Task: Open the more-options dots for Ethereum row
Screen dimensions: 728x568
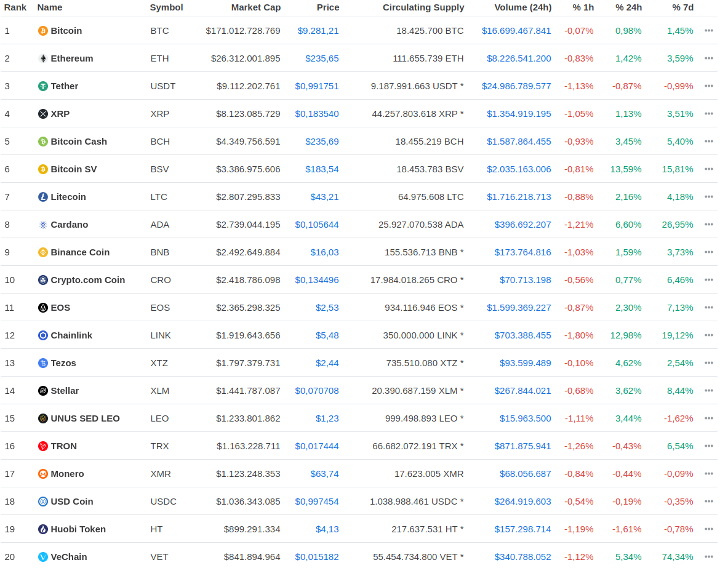Action: (x=708, y=58)
